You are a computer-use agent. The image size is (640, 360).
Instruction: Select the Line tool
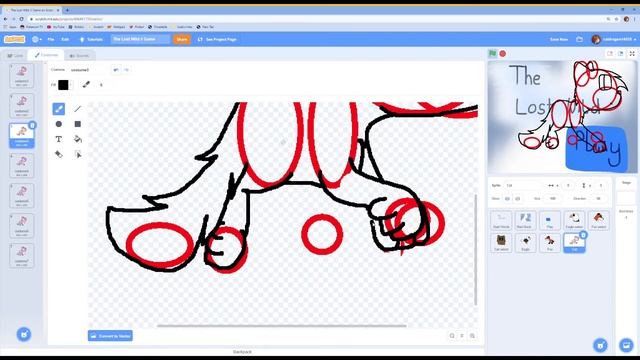click(x=78, y=109)
